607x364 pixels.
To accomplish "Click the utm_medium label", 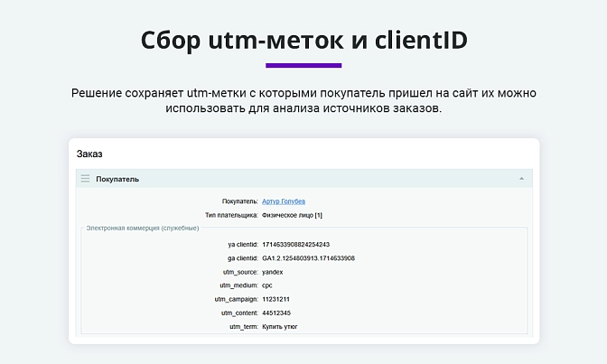I will coord(238,285).
